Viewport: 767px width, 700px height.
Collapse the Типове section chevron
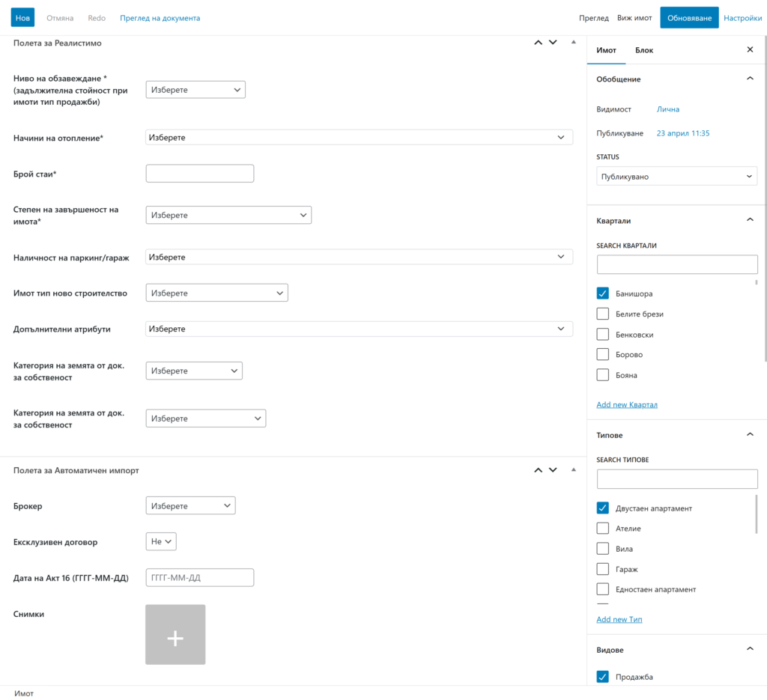[750, 435]
